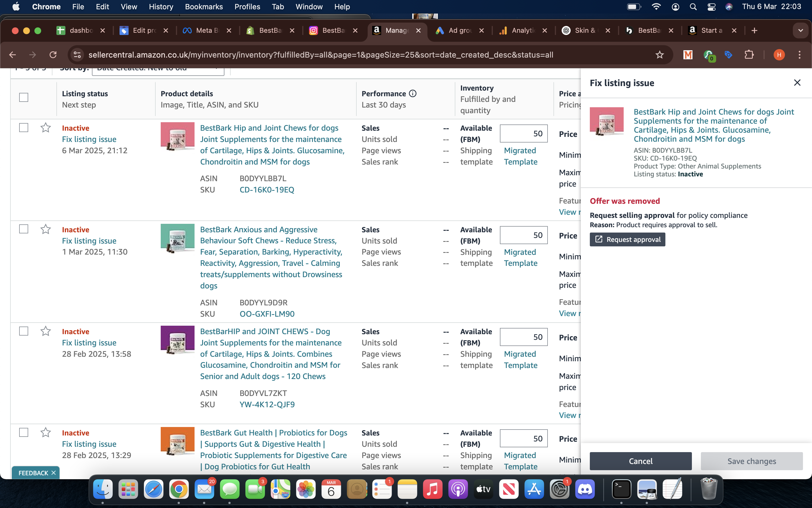Viewport: 812px width, 508px height.
Task: Click the Request approval button
Action: [627, 240]
